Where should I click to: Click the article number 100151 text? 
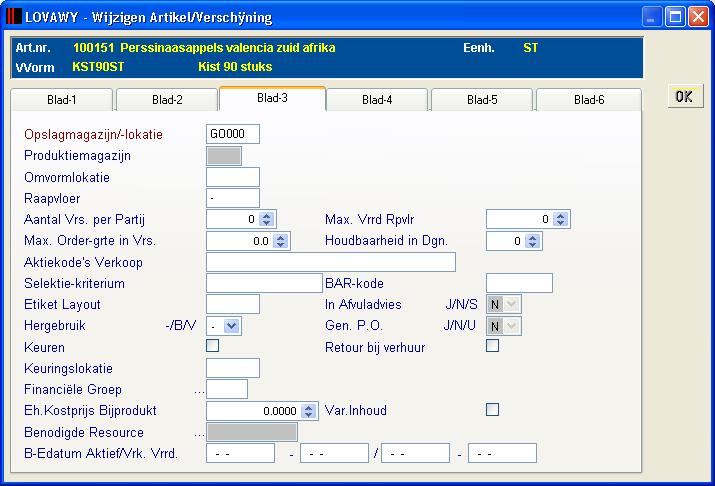93,48
